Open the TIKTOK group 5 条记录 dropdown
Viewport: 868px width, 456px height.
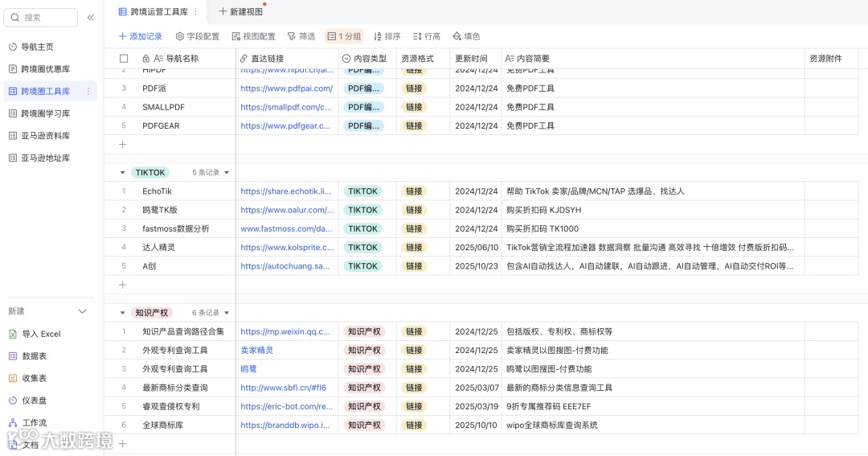pos(211,173)
